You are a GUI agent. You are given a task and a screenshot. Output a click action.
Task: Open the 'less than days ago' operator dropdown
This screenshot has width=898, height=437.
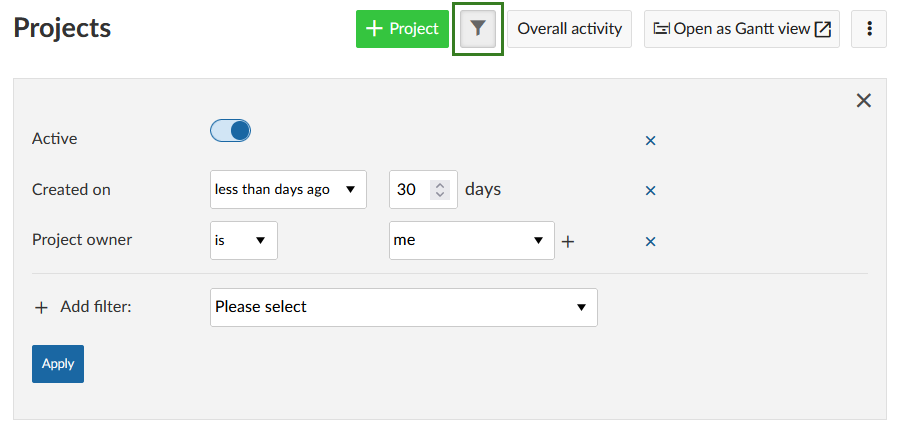tap(288, 189)
